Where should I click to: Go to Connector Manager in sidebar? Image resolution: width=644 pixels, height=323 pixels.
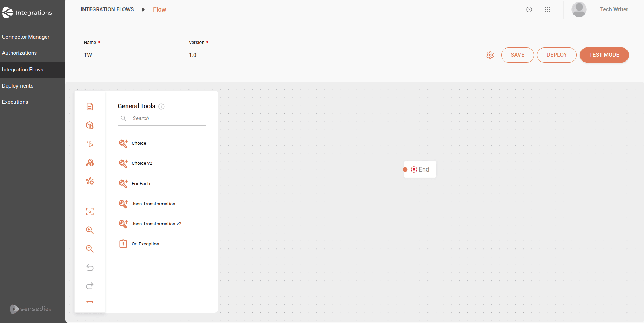[26, 37]
